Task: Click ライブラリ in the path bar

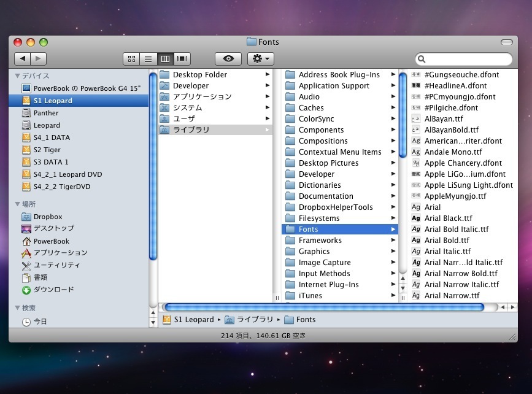Action: (256, 320)
